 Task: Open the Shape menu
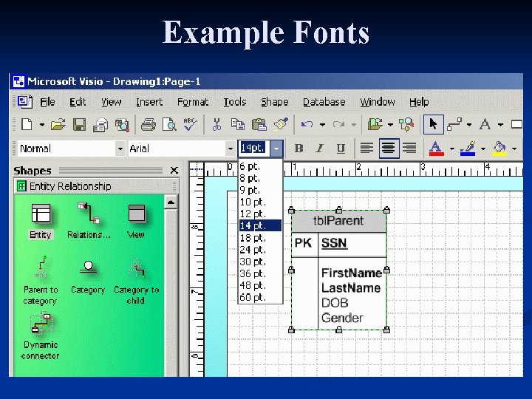click(274, 102)
